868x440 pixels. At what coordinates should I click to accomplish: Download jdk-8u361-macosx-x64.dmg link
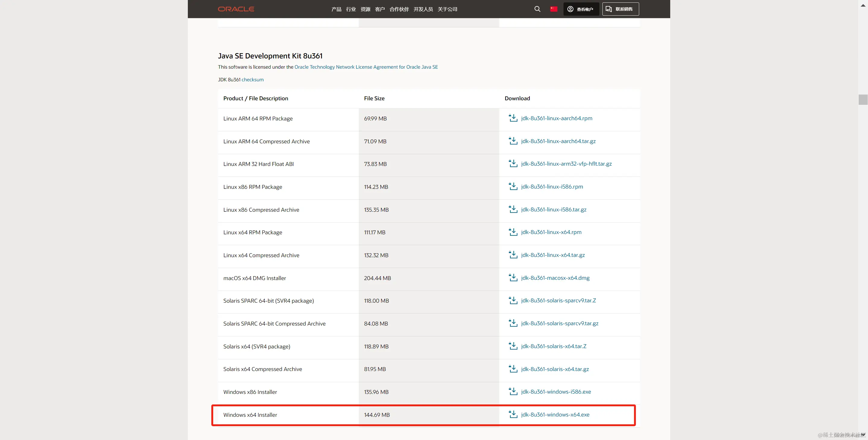[x=555, y=278]
